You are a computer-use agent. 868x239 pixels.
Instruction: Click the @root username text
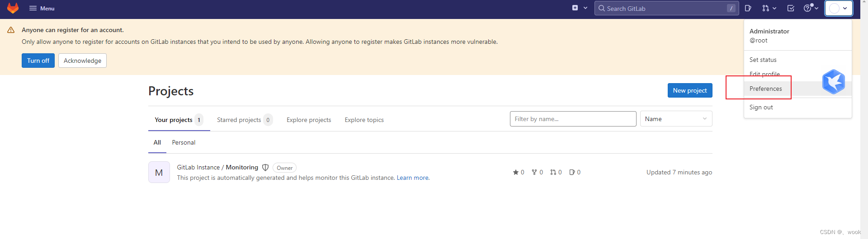click(x=759, y=40)
